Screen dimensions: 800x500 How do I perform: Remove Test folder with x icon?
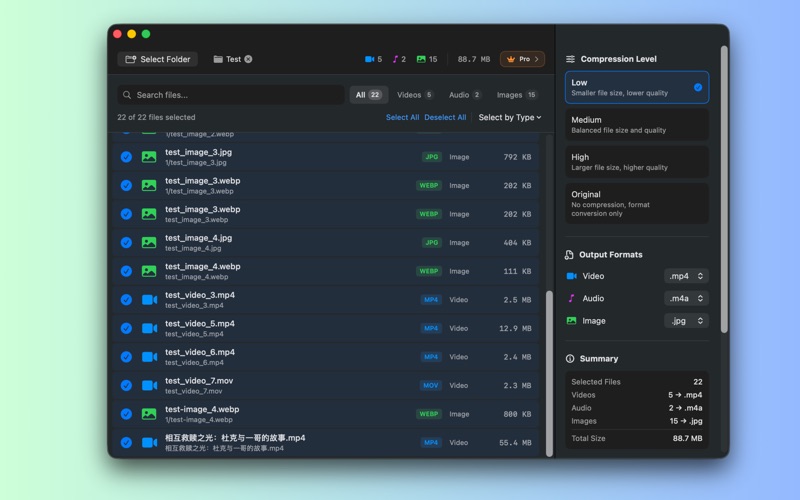point(248,59)
